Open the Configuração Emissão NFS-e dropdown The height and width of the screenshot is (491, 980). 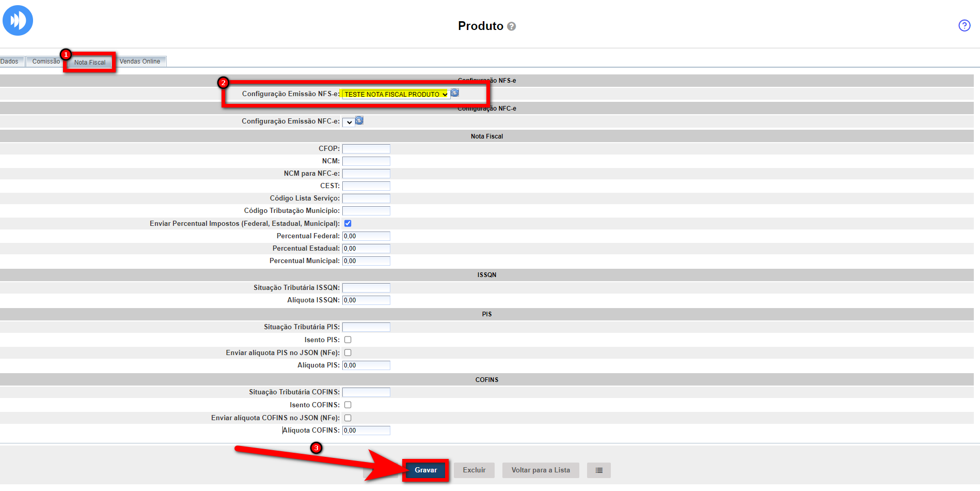396,94
